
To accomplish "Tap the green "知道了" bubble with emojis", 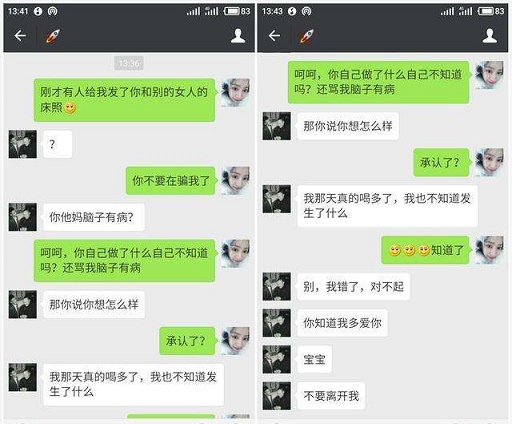I will coord(425,250).
